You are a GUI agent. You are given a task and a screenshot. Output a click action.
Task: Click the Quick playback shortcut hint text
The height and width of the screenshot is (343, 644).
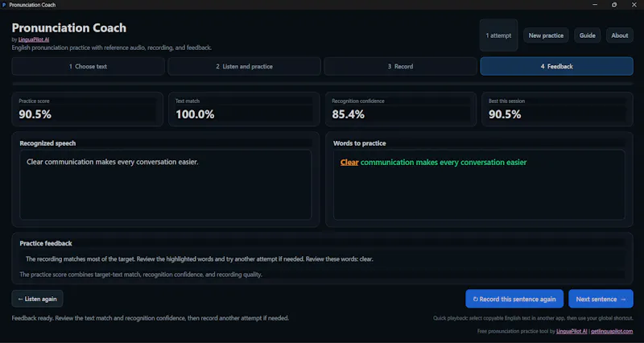click(x=533, y=318)
